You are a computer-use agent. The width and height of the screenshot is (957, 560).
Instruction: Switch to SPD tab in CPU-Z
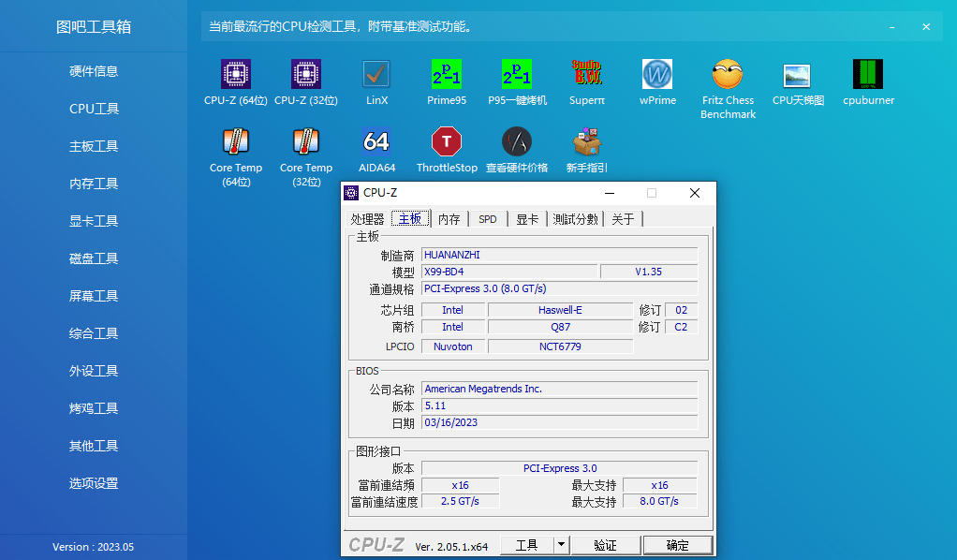(488, 219)
